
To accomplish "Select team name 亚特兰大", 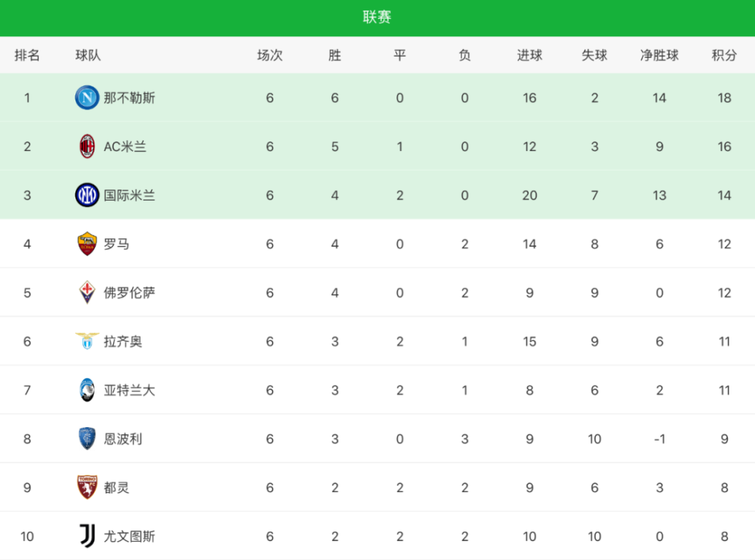I will (130, 390).
